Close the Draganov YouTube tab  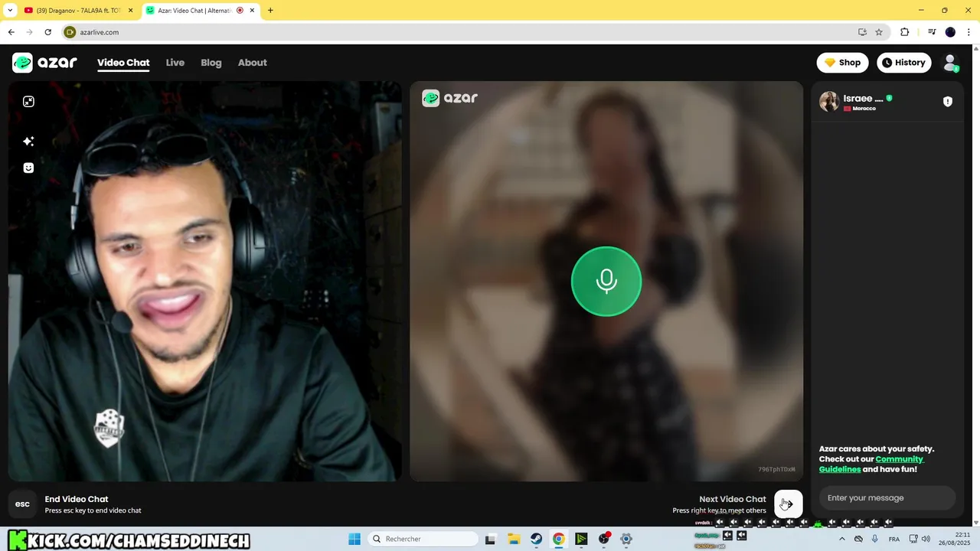[x=131, y=11]
